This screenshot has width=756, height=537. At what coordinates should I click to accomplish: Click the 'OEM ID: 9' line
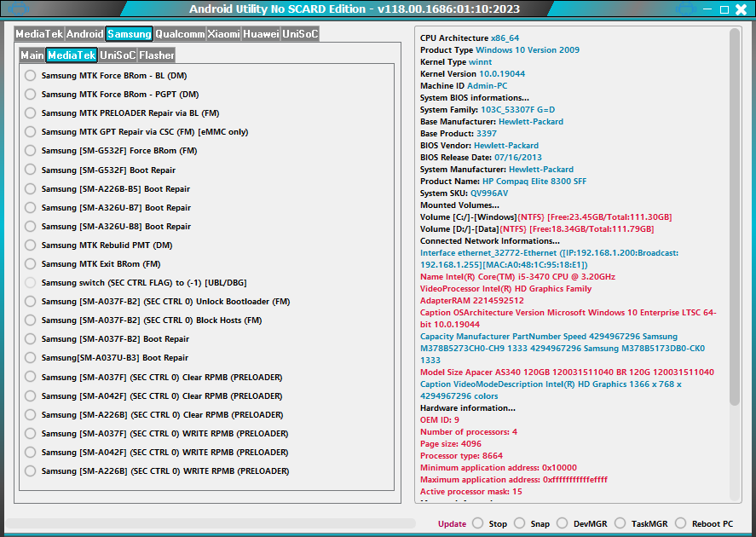point(440,420)
